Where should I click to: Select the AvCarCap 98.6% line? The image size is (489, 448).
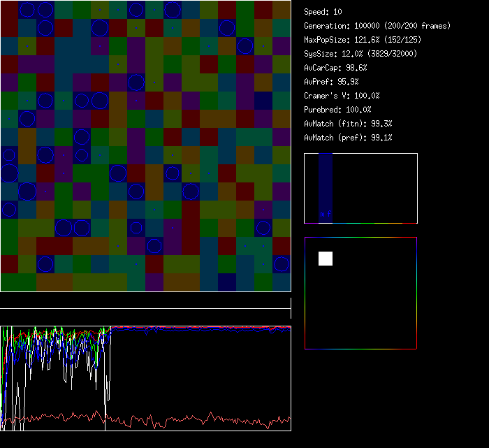pyautogui.click(x=336, y=68)
